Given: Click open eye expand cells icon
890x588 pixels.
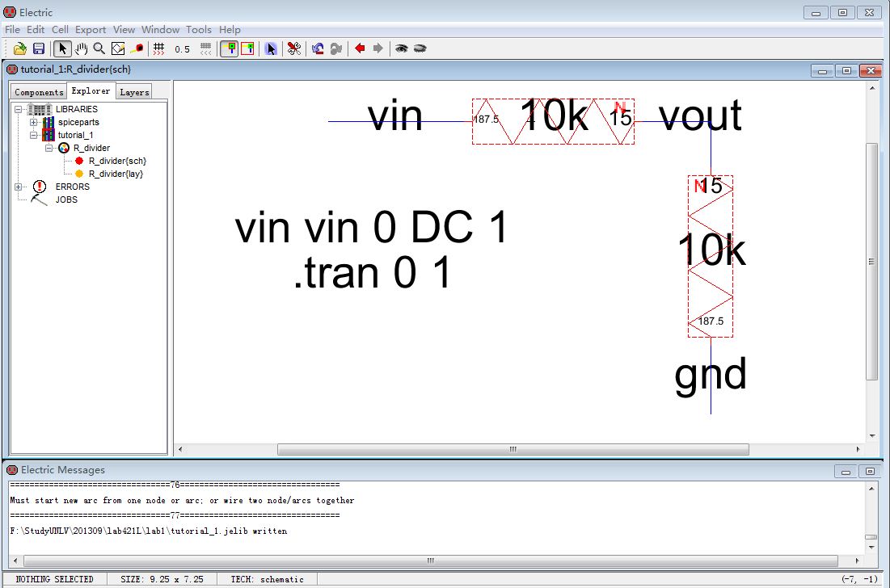Looking at the screenshot, I should [x=401, y=48].
